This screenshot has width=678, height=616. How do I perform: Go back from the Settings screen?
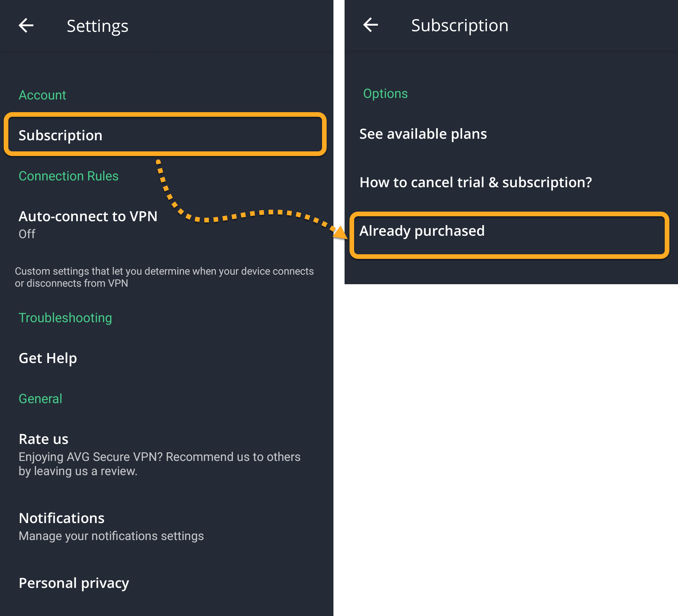[26, 26]
